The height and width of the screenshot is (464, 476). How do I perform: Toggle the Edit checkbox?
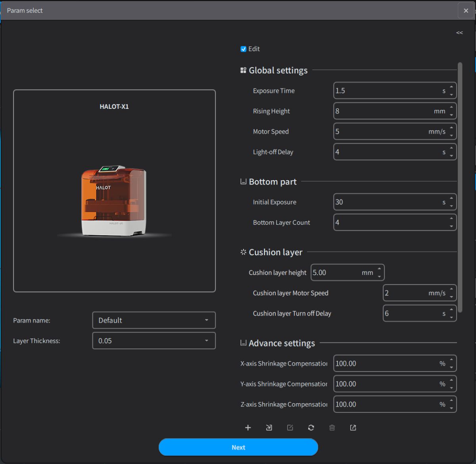pyautogui.click(x=244, y=49)
